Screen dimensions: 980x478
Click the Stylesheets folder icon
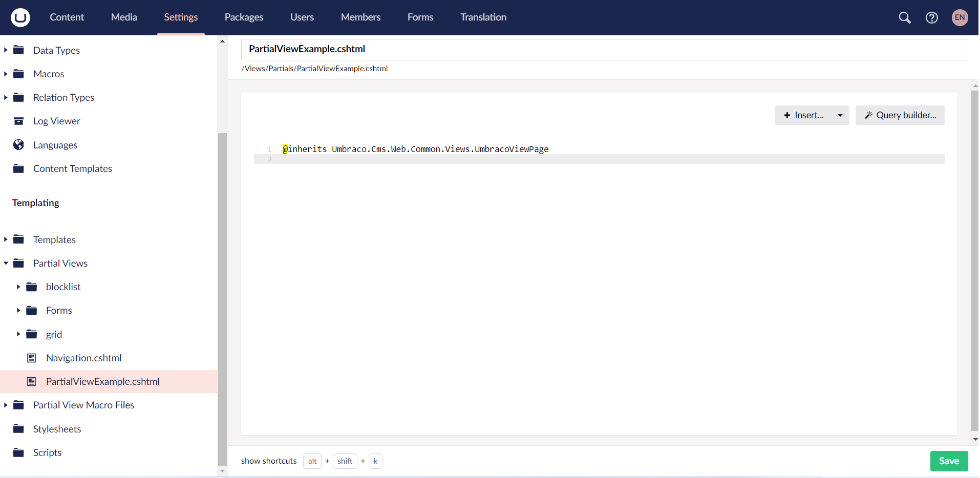[19, 429]
